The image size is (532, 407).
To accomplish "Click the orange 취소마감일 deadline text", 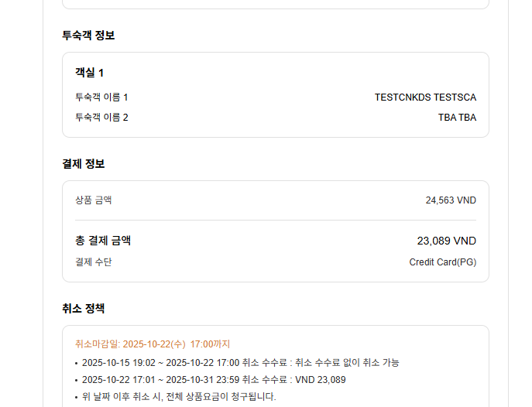I will pyautogui.click(x=153, y=344).
